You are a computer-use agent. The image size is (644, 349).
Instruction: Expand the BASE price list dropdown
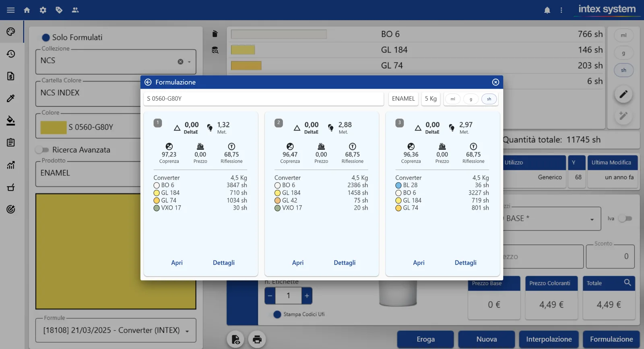tap(592, 220)
